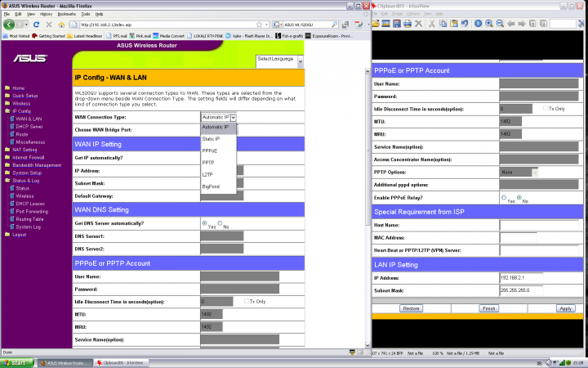Print image using IrfanView printer icon
This screenshot has height=368, width=588.
click(408, 24)
